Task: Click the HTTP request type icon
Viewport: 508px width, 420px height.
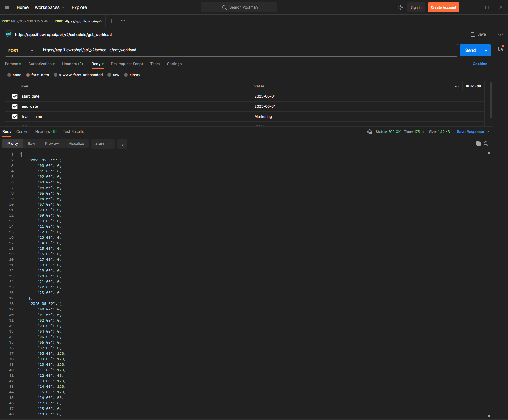Action: click(9, 34)
